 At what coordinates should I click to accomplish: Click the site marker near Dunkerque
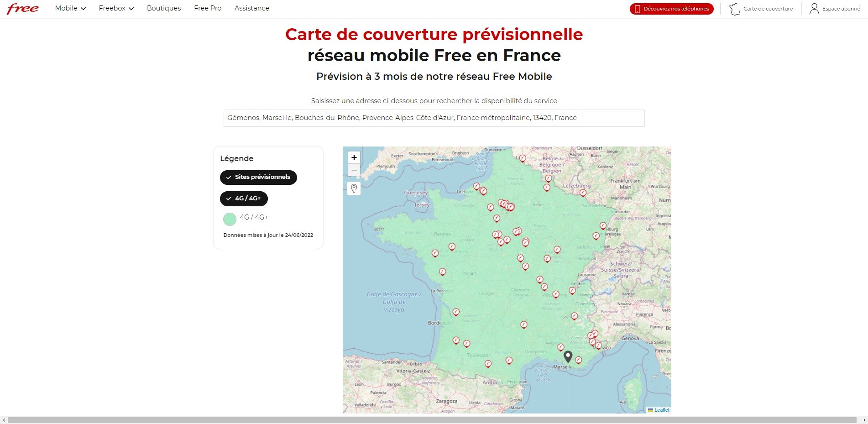523,158
